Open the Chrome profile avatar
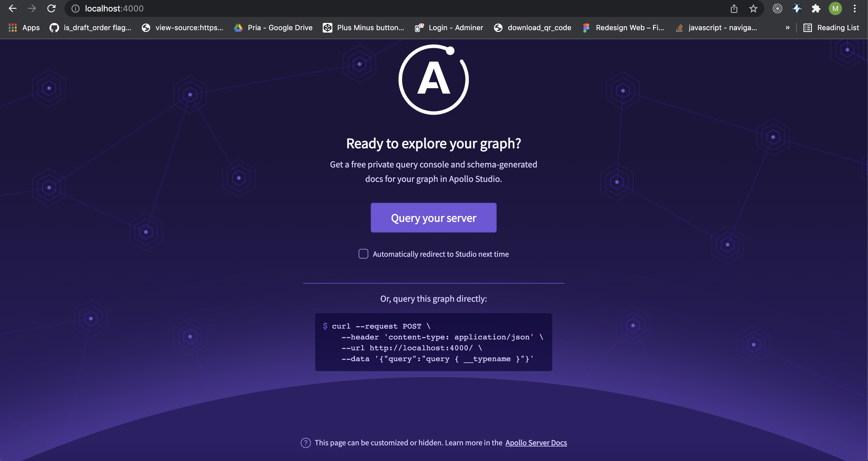868x461 pixels. [x=835, y=8]
